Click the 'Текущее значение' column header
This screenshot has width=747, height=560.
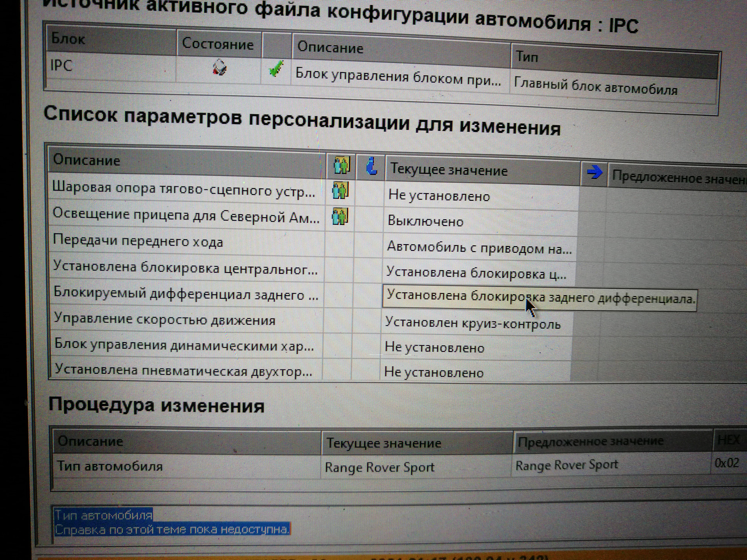tap(449, 170)
